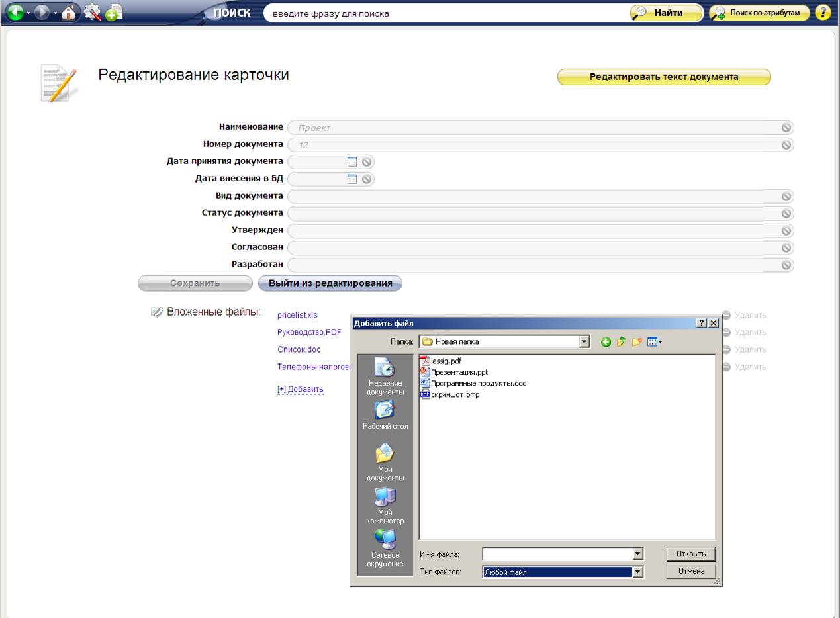Open the settings gear with wrench icon
The width and height of the screenshot is (840, 618).
[92, 13]
